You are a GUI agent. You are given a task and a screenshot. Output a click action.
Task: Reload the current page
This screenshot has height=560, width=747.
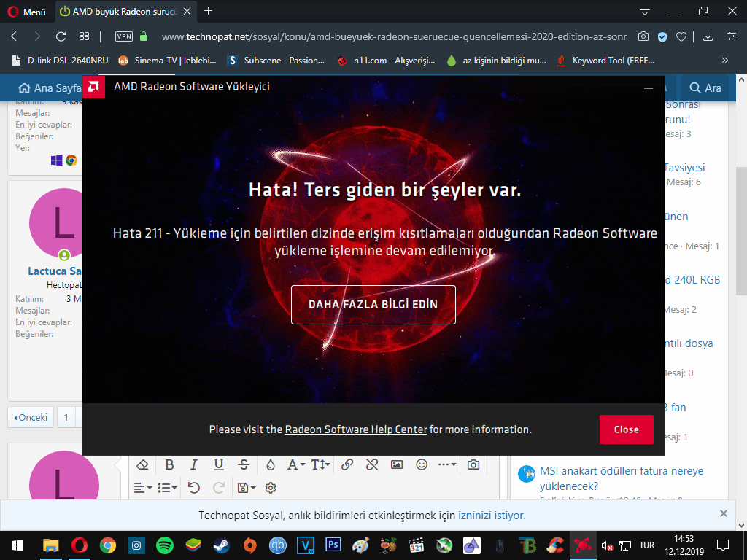point(61,36)
